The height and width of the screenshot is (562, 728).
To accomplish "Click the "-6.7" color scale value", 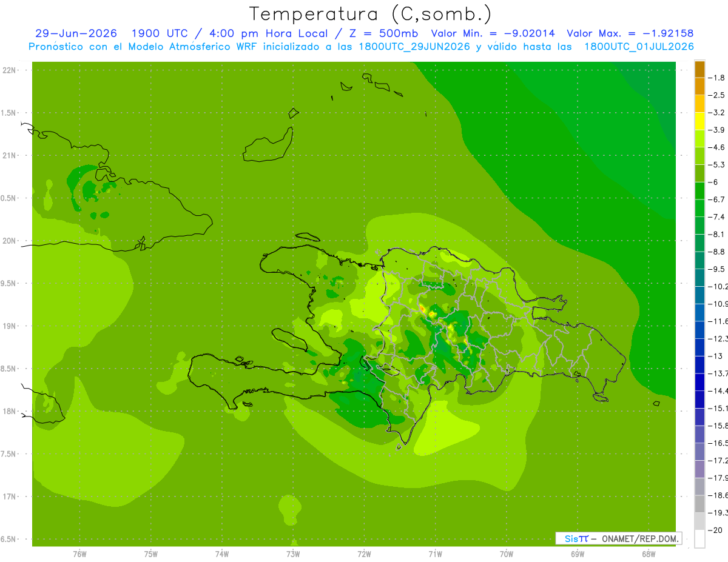I will [717, 199].
